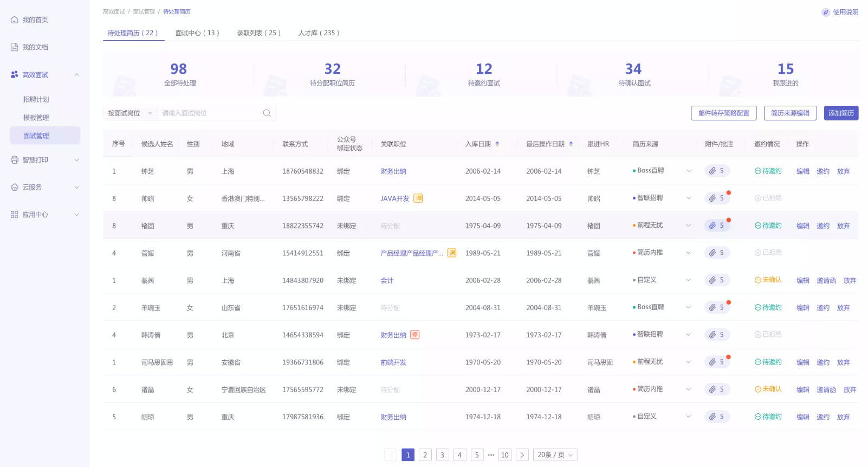Click 邮件转存策略配置 button
Image resolution: width=868 pixels, height=467 pixels.
pos(724,113)
